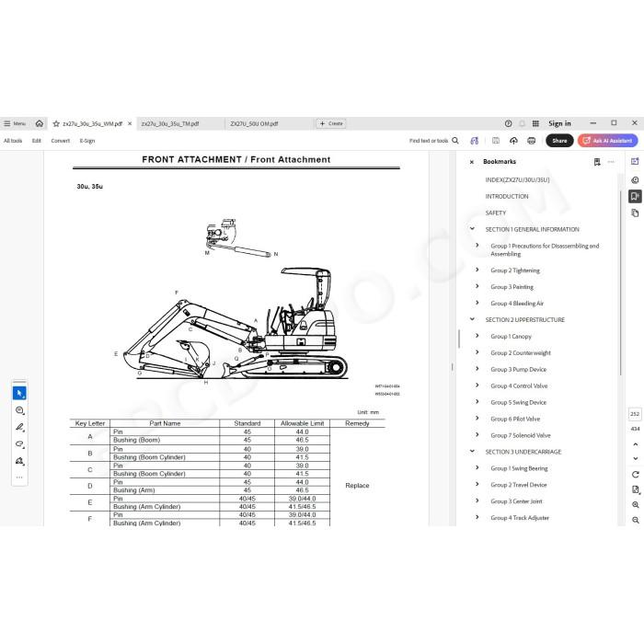Go to next page down arrow
Screen dimensions: 644x644
[x=636, y=458]
